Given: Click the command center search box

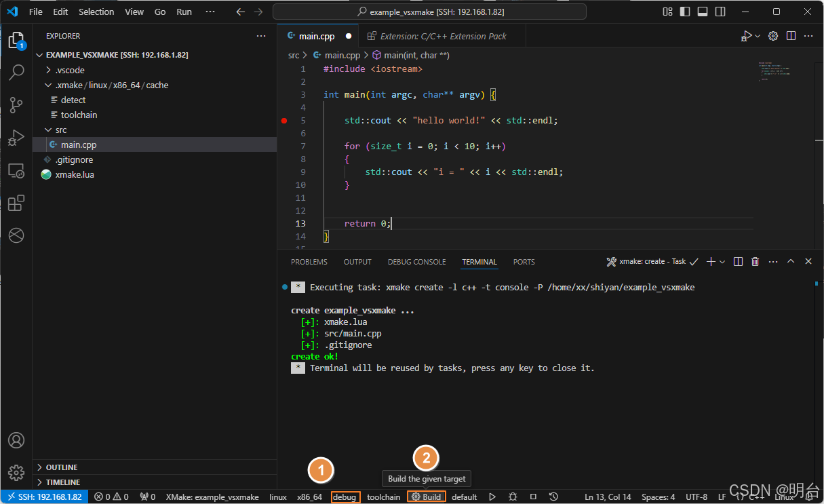Looking at the screenshot, I should coord(430,12).
